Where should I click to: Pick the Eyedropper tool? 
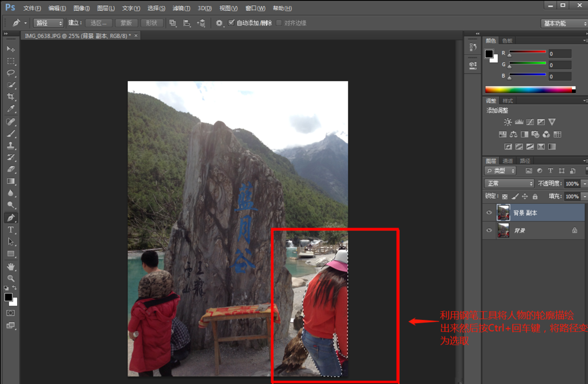(x=11, y=109)
